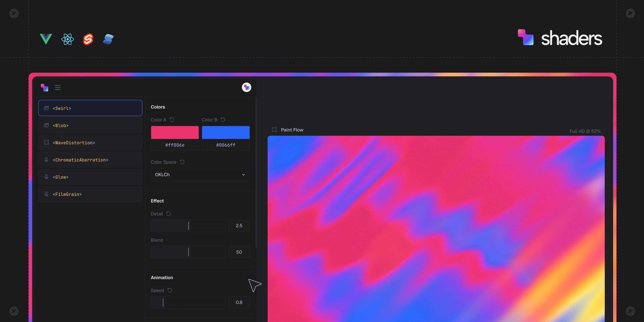Reset the Color A value

[172, 119]
